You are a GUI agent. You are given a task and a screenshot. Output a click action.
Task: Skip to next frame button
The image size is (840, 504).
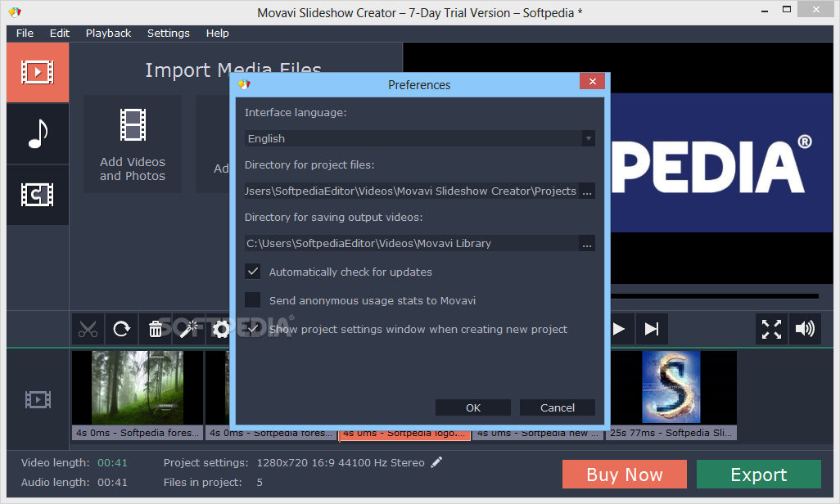652,329
